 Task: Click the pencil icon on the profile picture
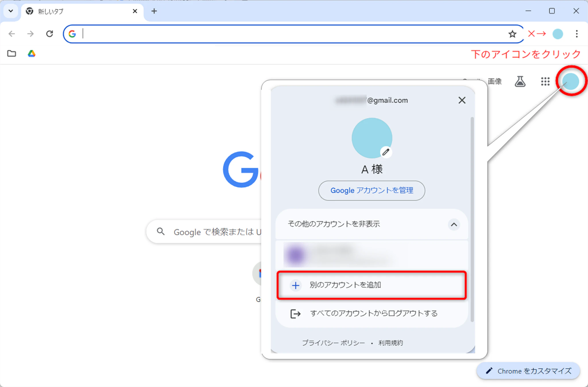point(386,152)
